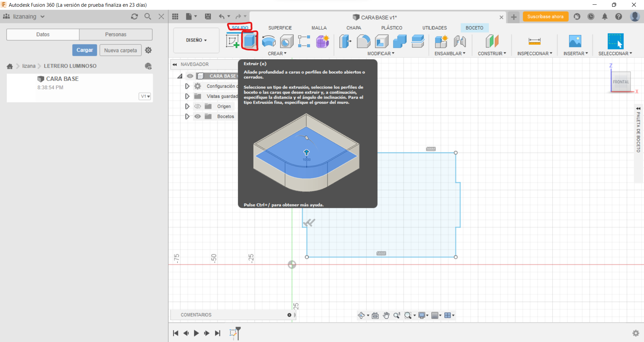Click the Suscríbase ahora button
The image size is (644, 342).
[545, 16]
